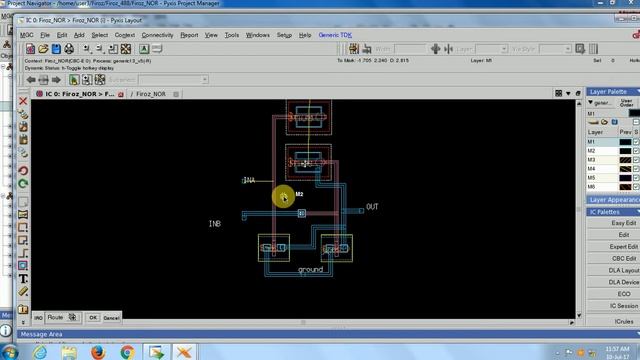The image size is (640, 360).
Task: Click the green select pointer icon
Action: (x=74, y=80)
